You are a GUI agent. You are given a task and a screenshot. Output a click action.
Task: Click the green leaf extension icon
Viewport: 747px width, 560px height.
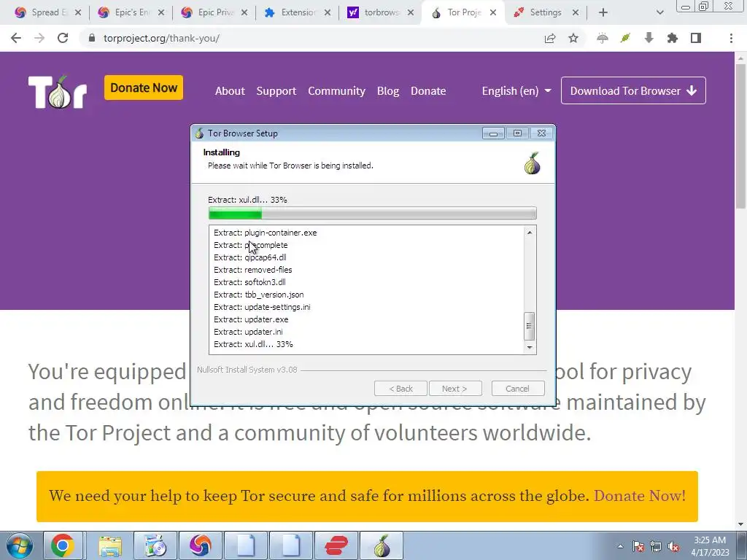tap(625, 38)
